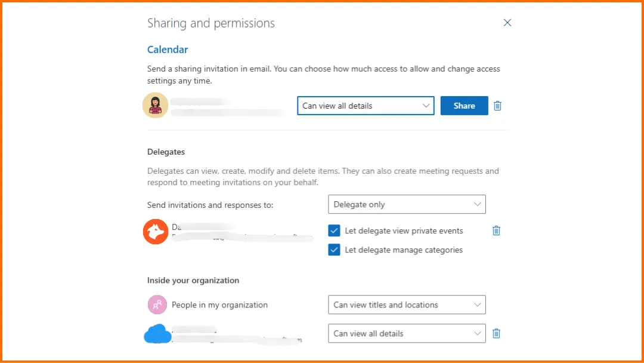Open the Delegate only dropdown
This screenshot has height=363, width=644.
point(407,204)
